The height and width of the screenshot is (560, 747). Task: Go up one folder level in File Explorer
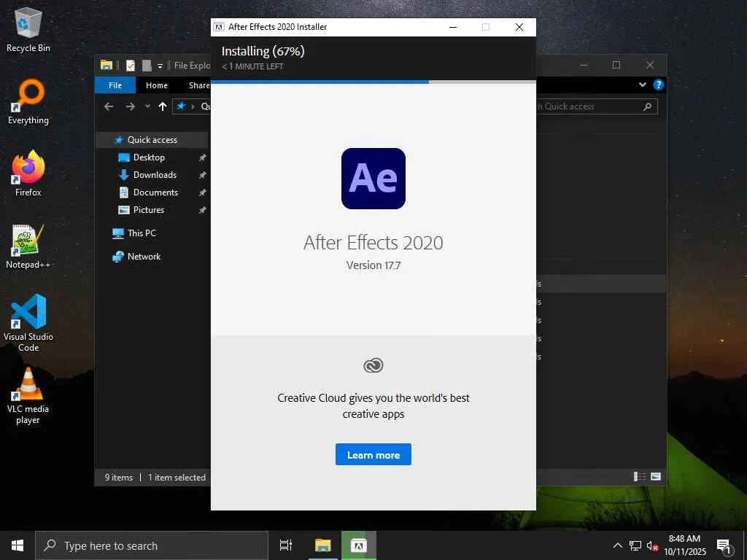click(163, 106)
